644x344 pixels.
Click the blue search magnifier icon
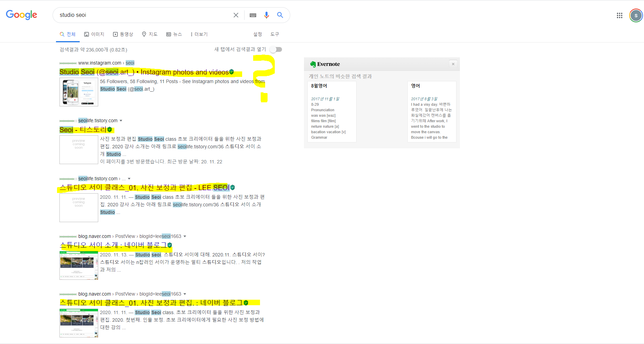(280, 15)
